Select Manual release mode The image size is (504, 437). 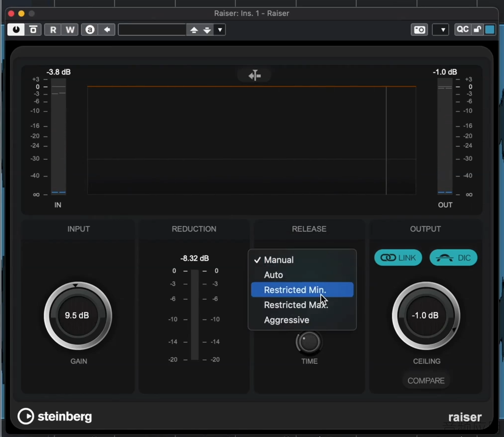pos(302,260)
